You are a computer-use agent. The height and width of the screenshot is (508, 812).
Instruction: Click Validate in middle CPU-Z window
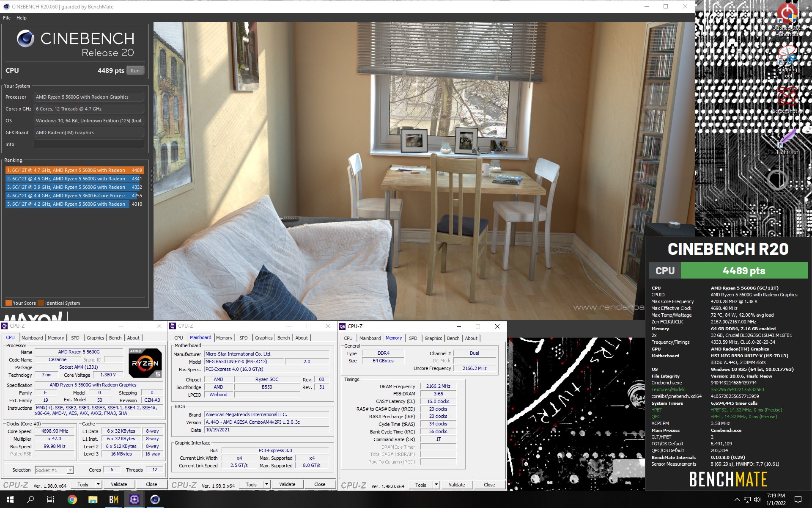[287, 484]
